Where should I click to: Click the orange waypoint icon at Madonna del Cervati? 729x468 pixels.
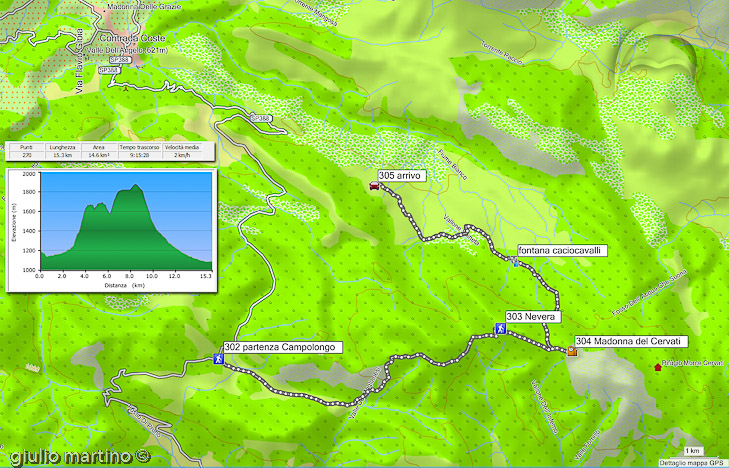click(x=572, y=351)
